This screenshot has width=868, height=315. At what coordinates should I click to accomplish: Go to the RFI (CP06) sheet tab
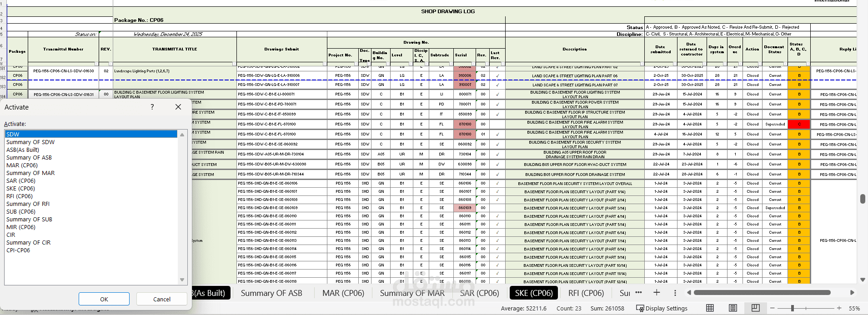[x=586, y=293]
